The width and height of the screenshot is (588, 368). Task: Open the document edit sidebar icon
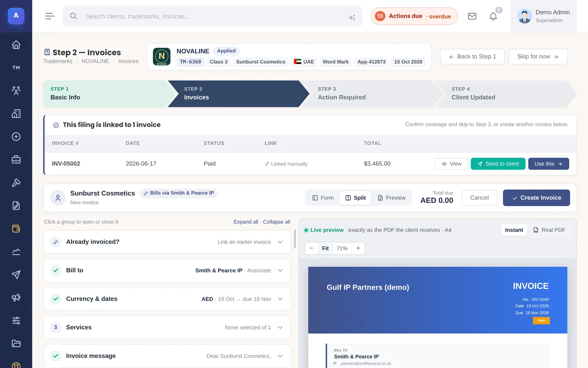click(x=16, y=206)
